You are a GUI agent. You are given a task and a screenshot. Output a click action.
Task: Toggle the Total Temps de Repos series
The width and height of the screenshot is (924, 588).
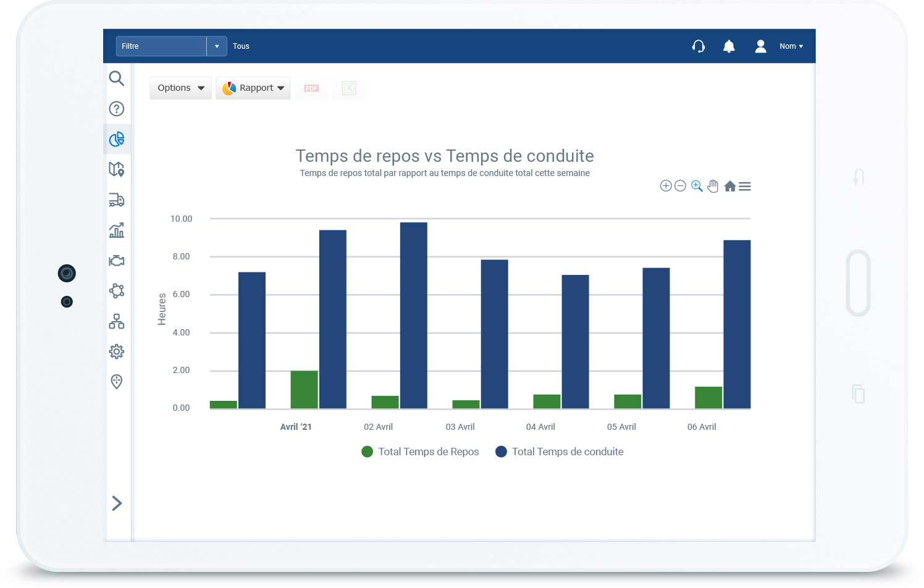pyautogui.click(x=420, y=451)
